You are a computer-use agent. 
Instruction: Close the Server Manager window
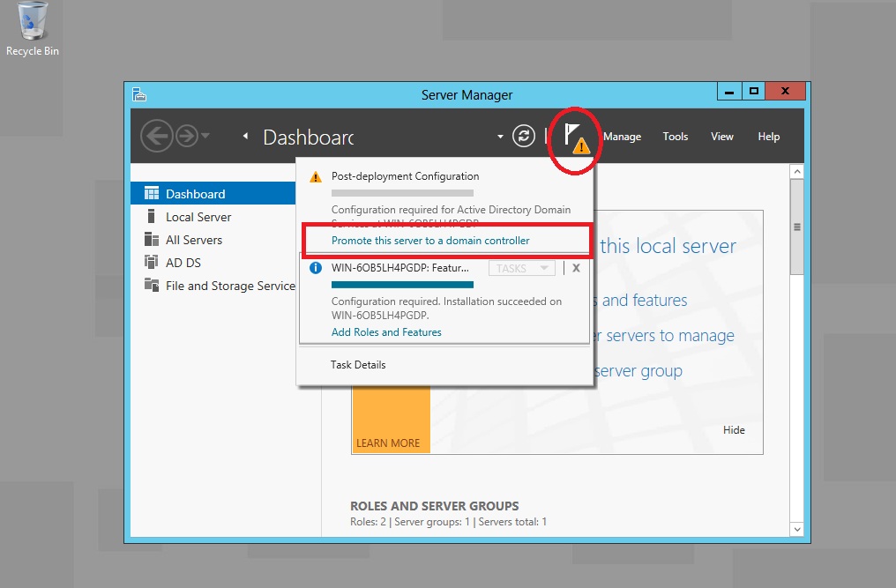tap(785, 92)
